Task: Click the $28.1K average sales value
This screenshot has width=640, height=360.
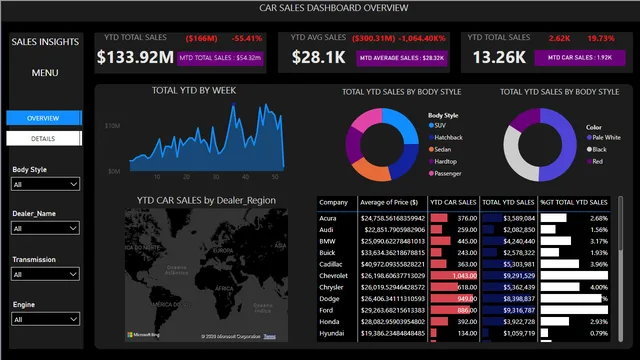Action: (318, 57)
